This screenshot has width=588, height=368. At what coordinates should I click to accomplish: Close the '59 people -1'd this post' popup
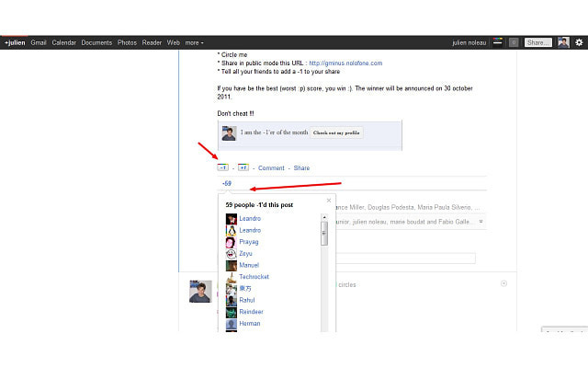click(329, 200)
